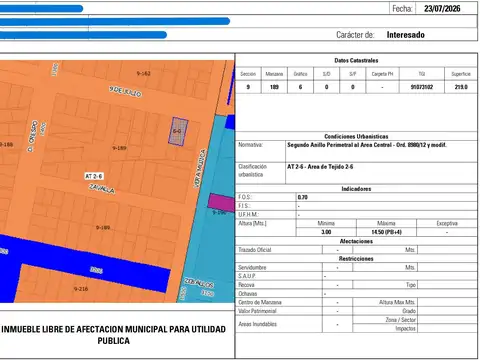Select the Manzana value 189
This screenshot has width=480, height=360.
pos(274,87)
